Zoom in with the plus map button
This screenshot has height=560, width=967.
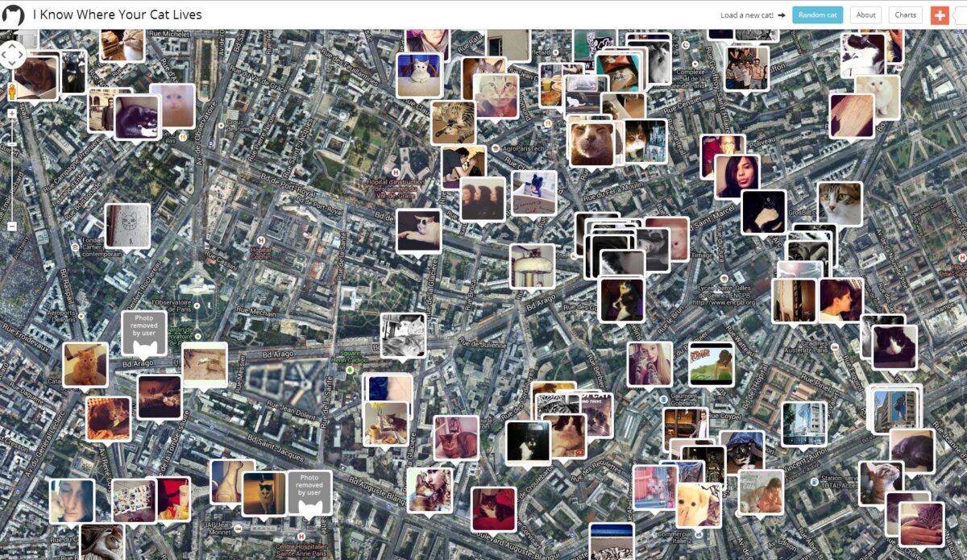pyautogui.click(x=12, y=114)
